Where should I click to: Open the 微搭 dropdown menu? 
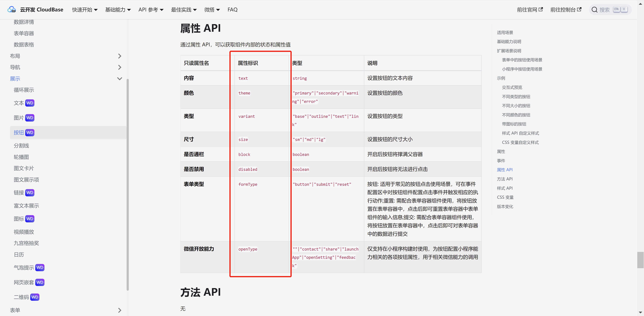tap(212, 10)
